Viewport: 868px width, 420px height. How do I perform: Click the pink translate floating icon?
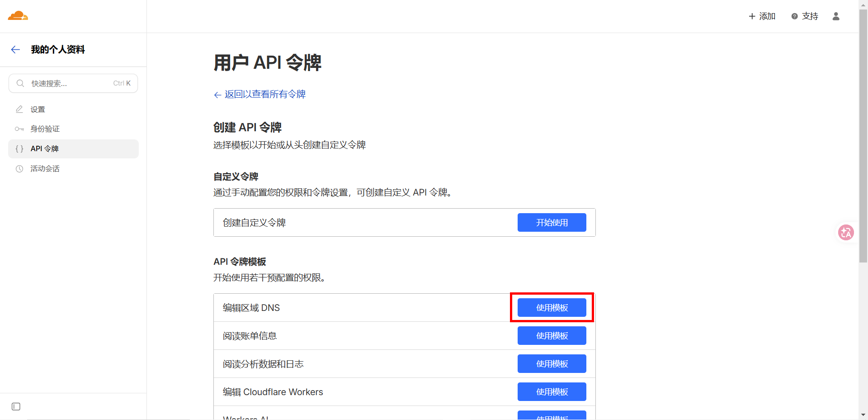coord(846,233)
